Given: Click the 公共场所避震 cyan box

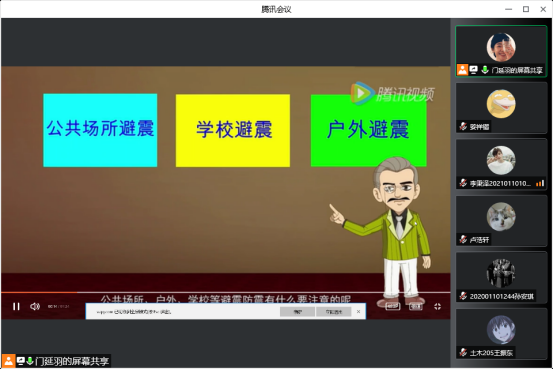Looking at the screenshot, I should tap(100, 130).
